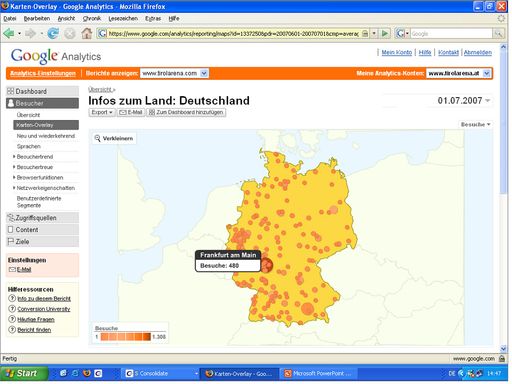Click the Google search engine icon

(x=400, y=34)
